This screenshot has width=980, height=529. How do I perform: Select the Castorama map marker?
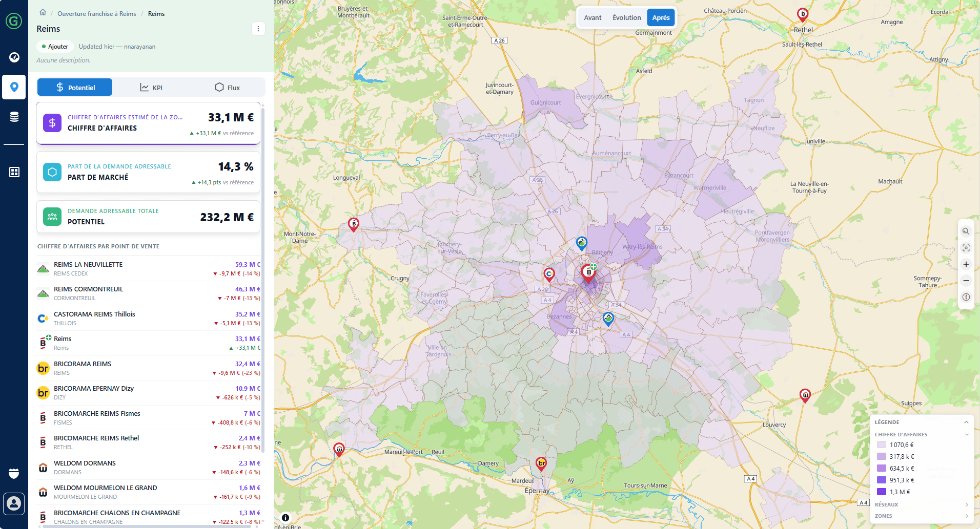coord(549,275)
